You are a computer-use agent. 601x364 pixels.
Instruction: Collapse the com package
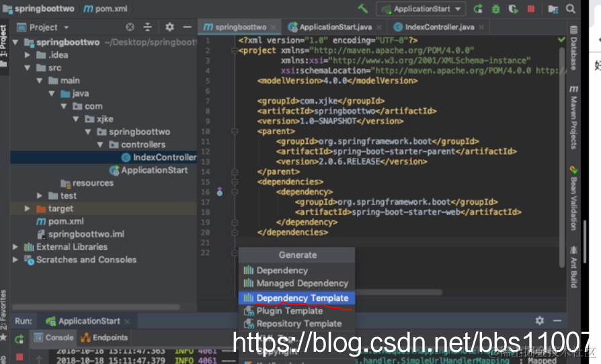64,106
